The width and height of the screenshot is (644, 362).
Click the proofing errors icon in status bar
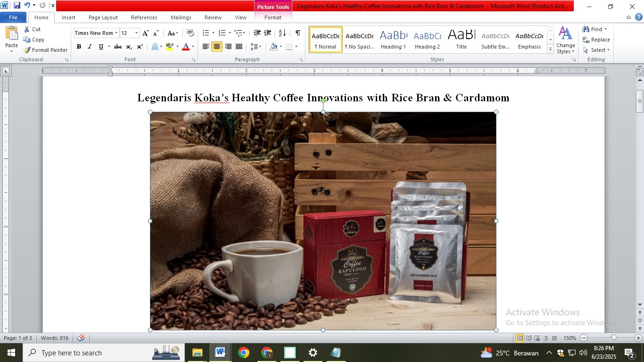(x=81, y=338)
